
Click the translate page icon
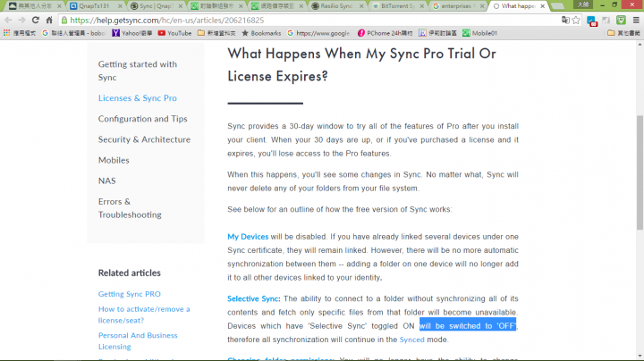pyautogui.click(x=565, y=20)
